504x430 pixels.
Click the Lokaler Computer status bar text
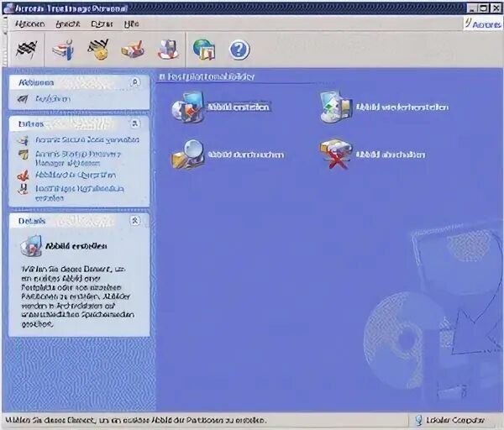[x=454, y=420]
